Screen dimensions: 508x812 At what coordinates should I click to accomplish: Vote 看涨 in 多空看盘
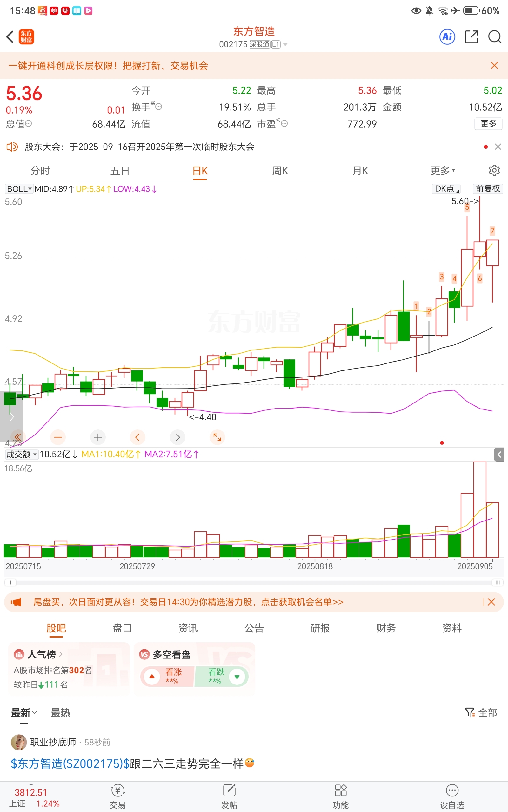point(167,677)
